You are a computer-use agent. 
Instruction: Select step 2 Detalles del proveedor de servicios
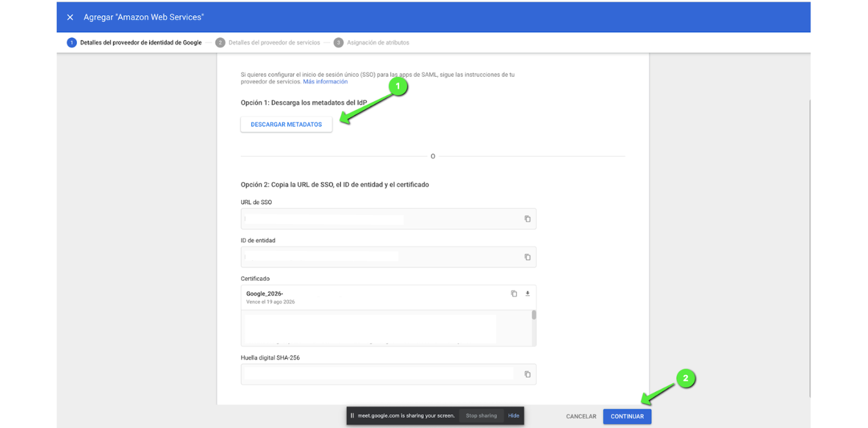[x=268, y=43]
